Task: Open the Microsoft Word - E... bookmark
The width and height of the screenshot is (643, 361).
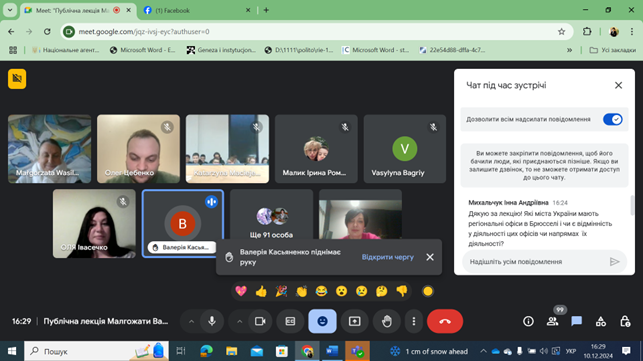Action: click(142, 50)
